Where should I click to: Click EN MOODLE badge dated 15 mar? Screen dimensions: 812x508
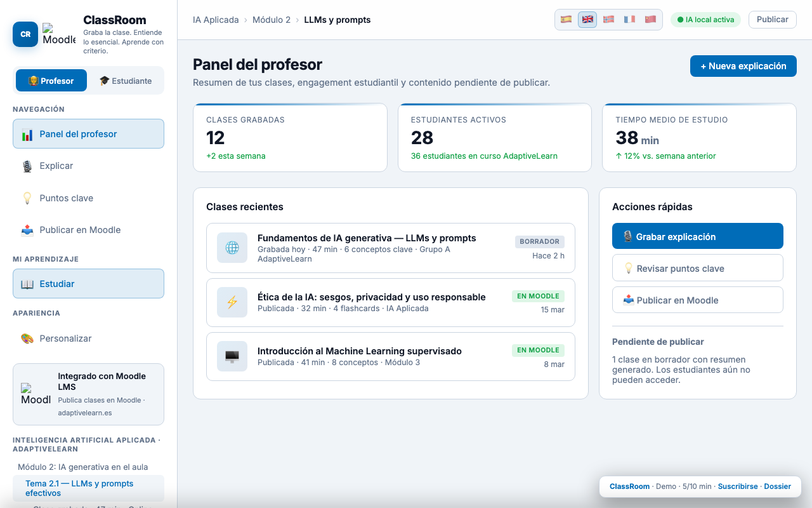[538, 296]
